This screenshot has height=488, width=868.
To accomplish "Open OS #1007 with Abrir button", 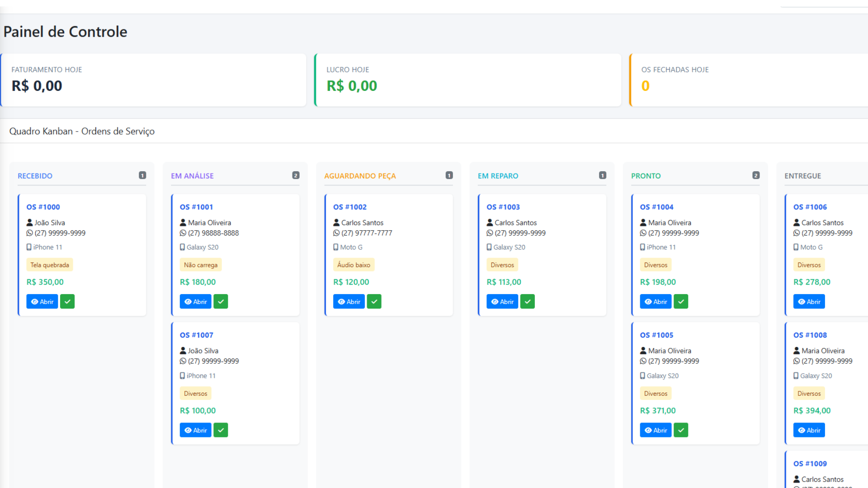I will (195, 430).
